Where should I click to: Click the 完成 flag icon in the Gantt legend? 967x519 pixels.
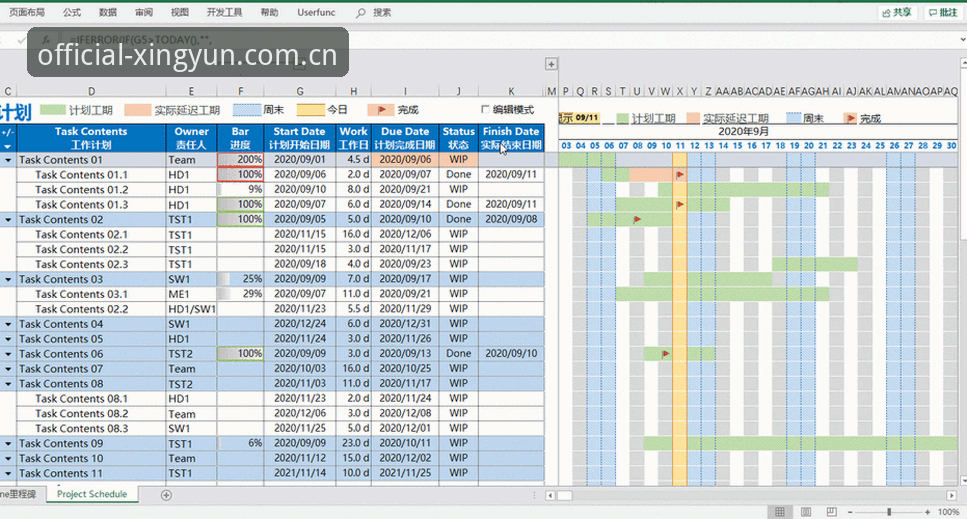[851, 118]
